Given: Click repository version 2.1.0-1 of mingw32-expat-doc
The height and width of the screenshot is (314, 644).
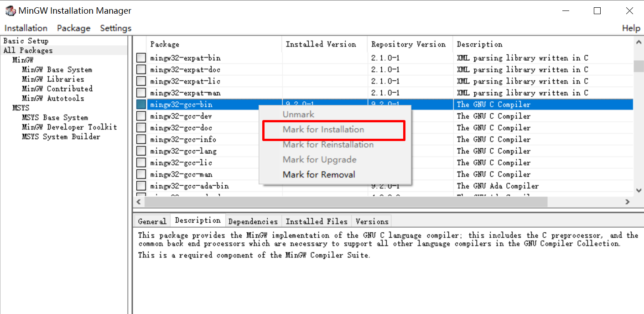Looking at the screenshot, I should (385, 69).
